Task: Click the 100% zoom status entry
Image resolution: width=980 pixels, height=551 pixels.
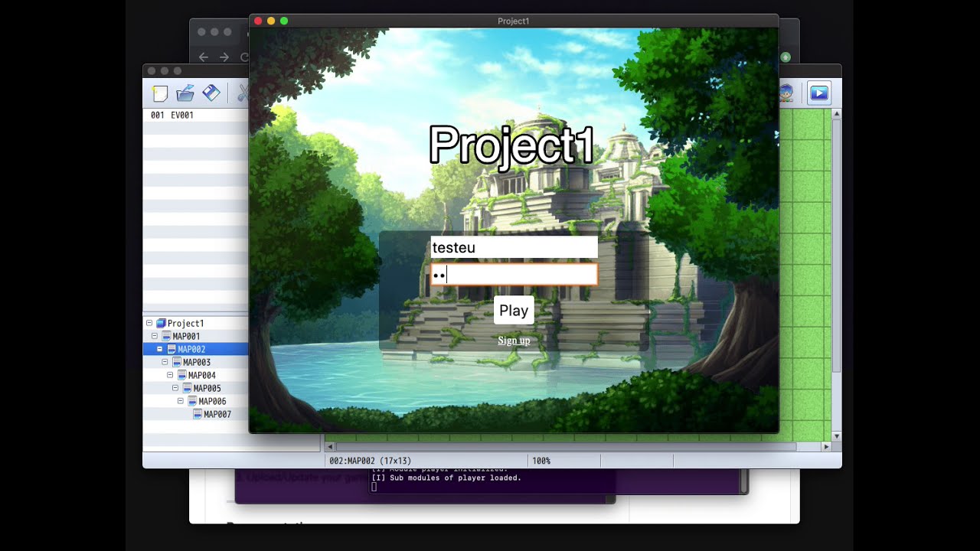Action: point(541,461)
